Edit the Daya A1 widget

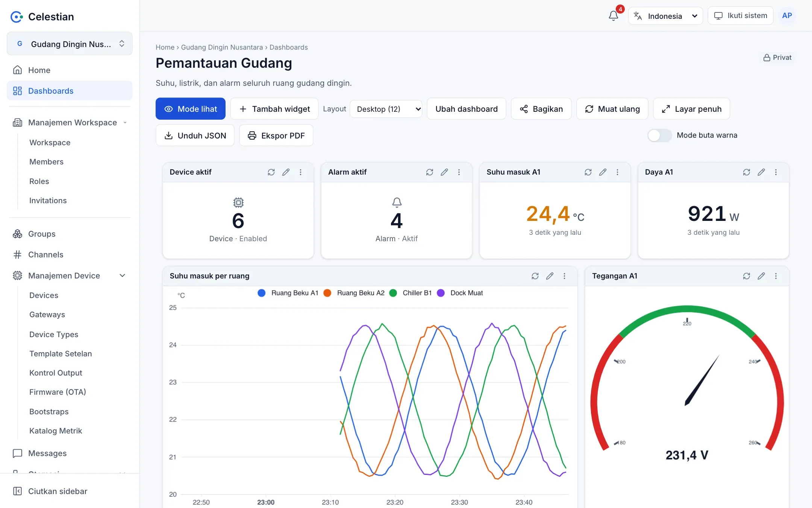(x=761, y=172)
